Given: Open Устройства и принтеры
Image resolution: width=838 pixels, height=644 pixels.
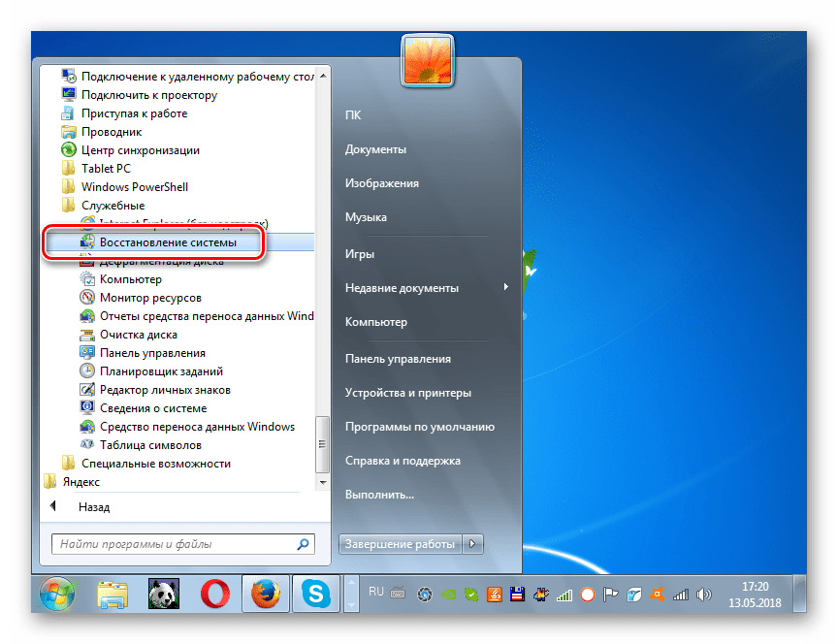Looking at the screenshot, I should [x=408, y=392].
